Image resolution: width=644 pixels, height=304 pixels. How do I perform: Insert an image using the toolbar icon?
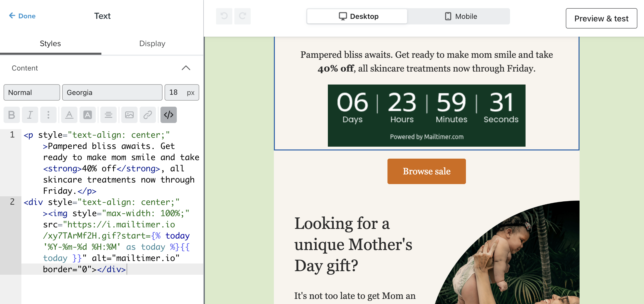coord(129,115)
